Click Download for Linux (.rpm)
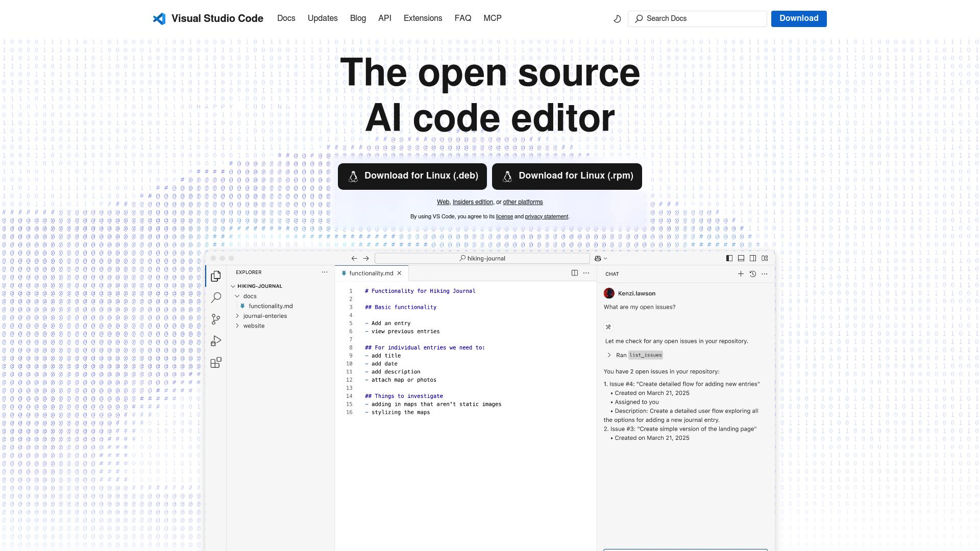The image size is (980, 551). 567,177
